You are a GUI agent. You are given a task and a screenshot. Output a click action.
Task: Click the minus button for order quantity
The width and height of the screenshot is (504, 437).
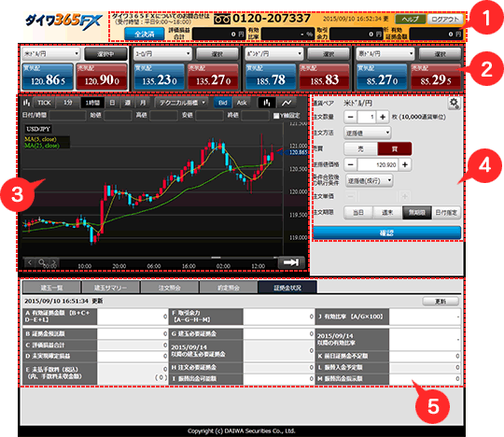(x=351, y=117)
